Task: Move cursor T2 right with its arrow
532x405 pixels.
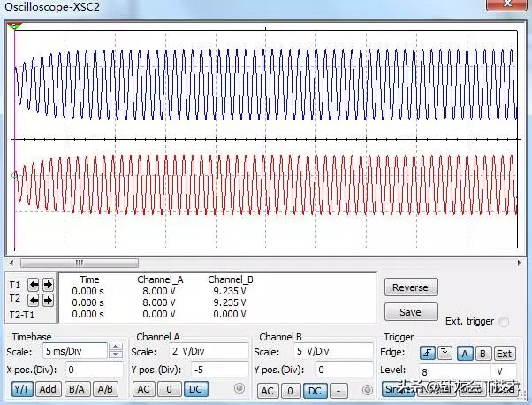Action: [48, 300]
